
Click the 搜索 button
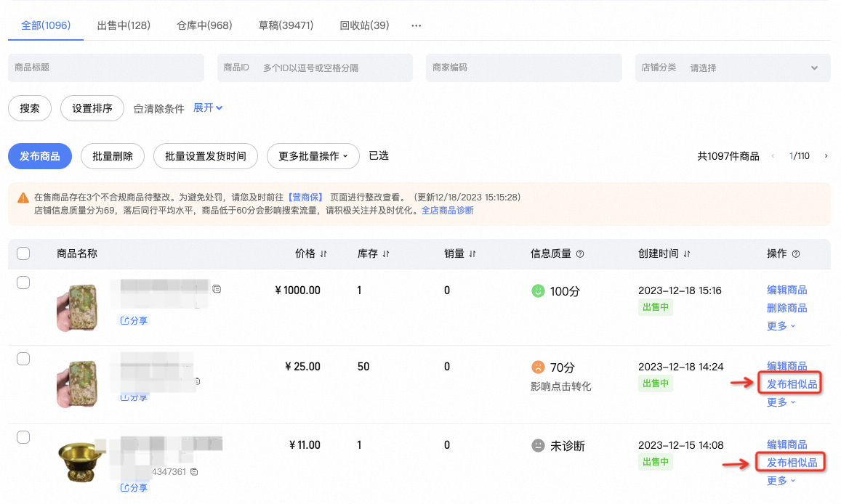[x=30, y=108]
